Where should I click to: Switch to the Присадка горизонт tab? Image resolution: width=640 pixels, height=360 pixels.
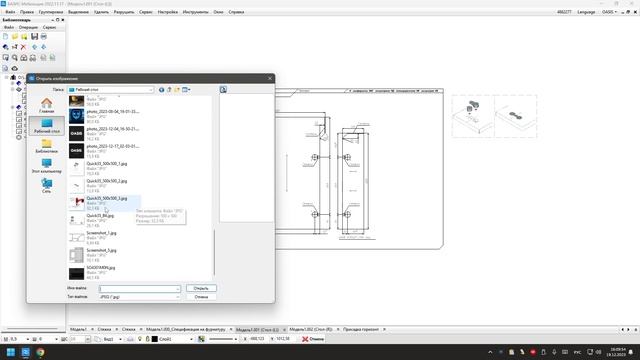(361, 329)
